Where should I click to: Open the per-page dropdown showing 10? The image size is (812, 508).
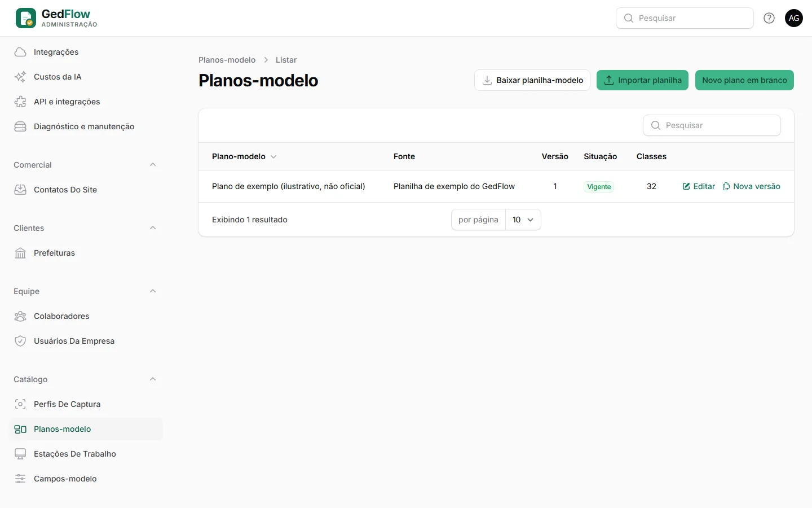523,220
